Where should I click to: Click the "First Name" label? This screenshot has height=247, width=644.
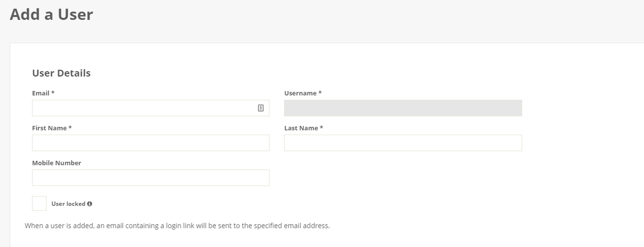point(49,128)
